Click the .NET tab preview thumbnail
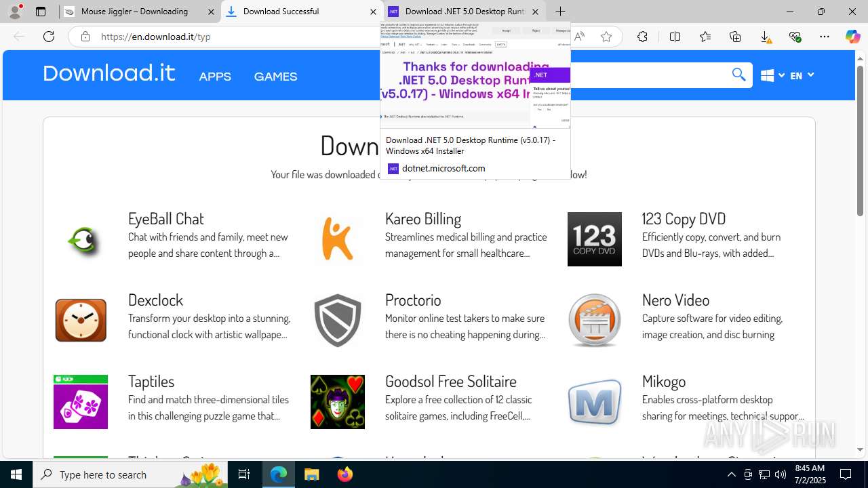 tap(475, 75)
